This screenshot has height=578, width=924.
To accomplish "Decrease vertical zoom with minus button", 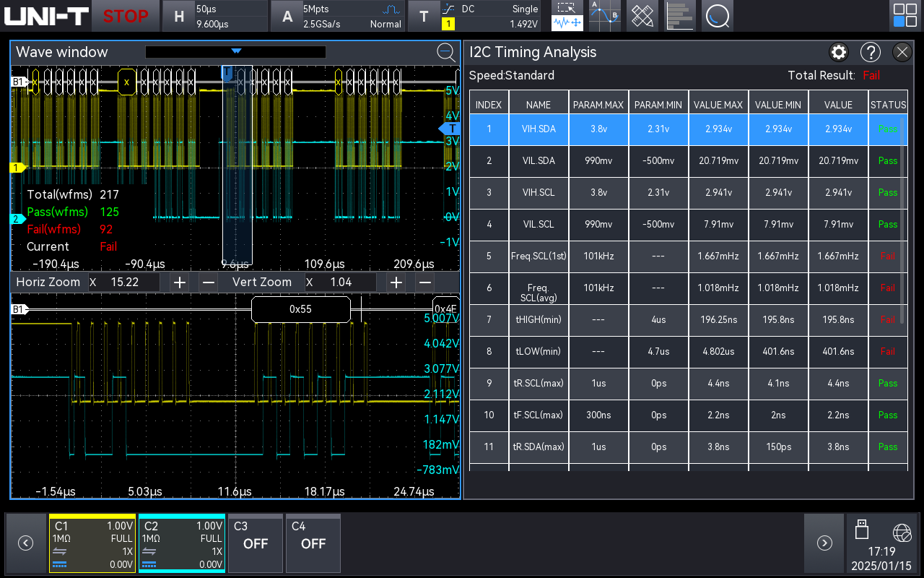I will [425, 282].
